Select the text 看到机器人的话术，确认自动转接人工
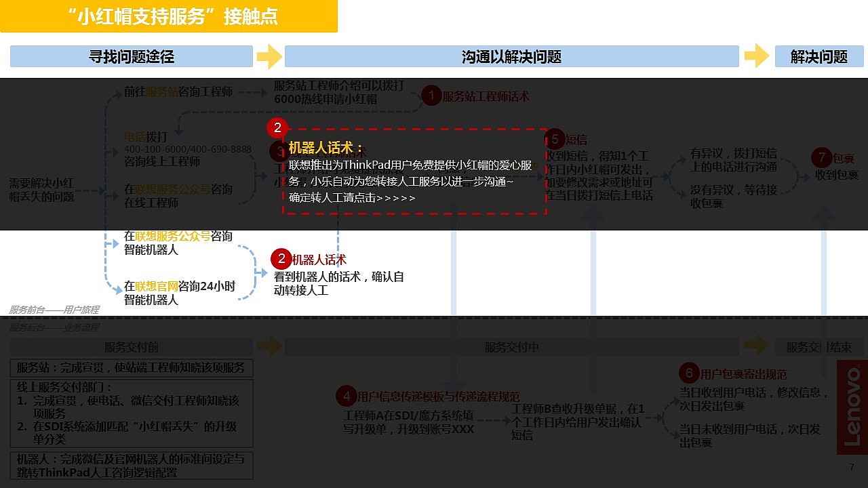 click(x=339, y=283)
